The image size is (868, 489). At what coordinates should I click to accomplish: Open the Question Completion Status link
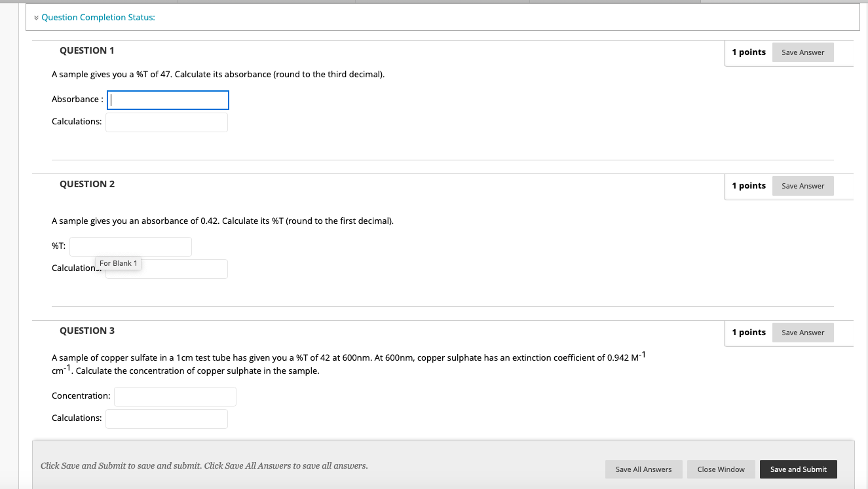click(x=98, y=17)
